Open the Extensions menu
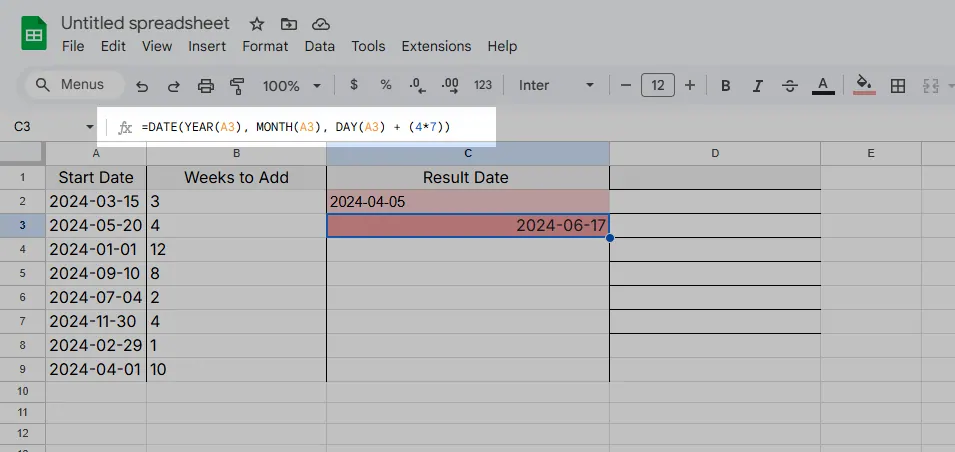The width and height of the screenshot is (955, 452). coord(436,46)
